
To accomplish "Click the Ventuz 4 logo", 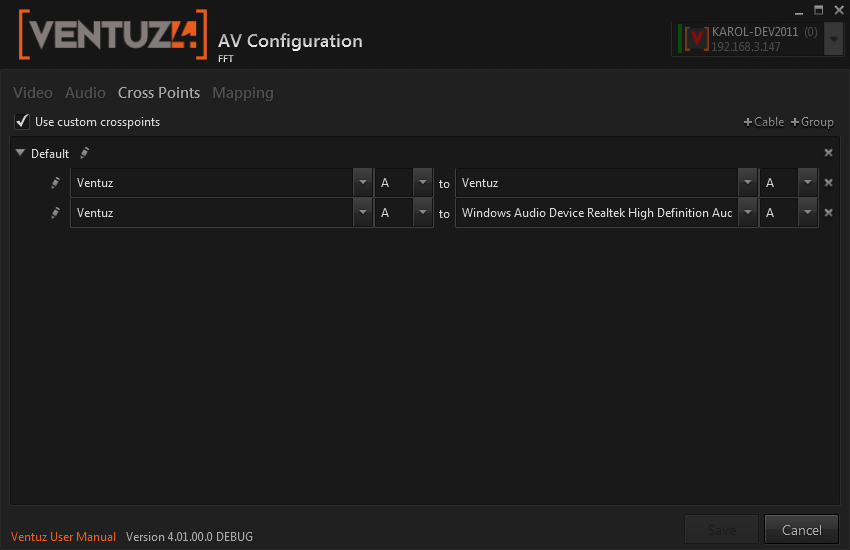I will click(113, 35).
